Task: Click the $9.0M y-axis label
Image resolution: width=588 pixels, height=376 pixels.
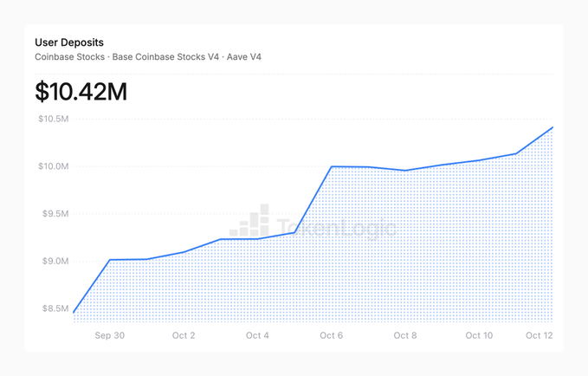Action: click(55, 261)
